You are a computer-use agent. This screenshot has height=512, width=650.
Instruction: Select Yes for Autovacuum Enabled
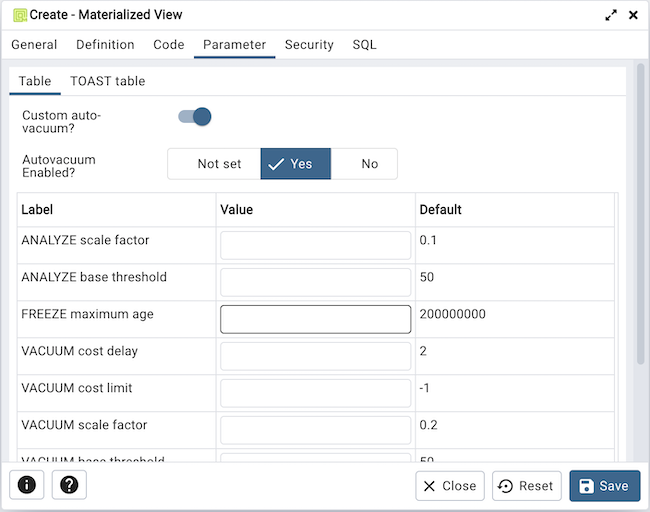pyautogui.click(x=295, y=164)
